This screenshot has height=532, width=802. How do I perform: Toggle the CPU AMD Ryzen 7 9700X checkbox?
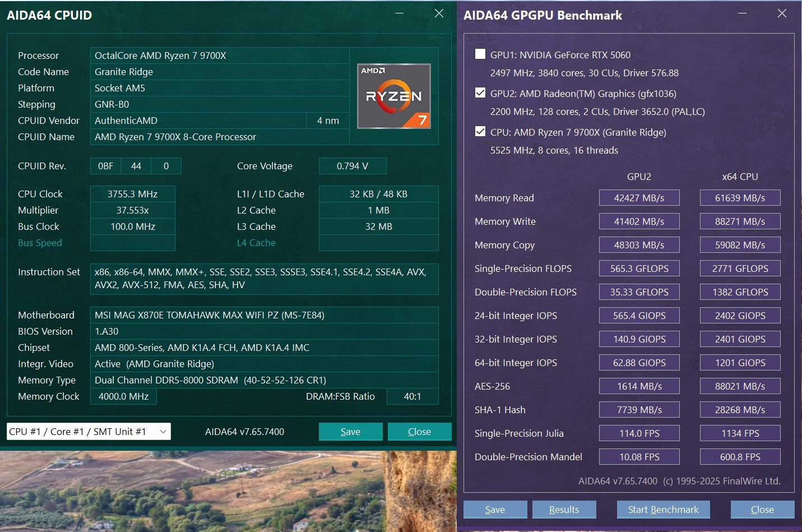click(x=480, y=132)
